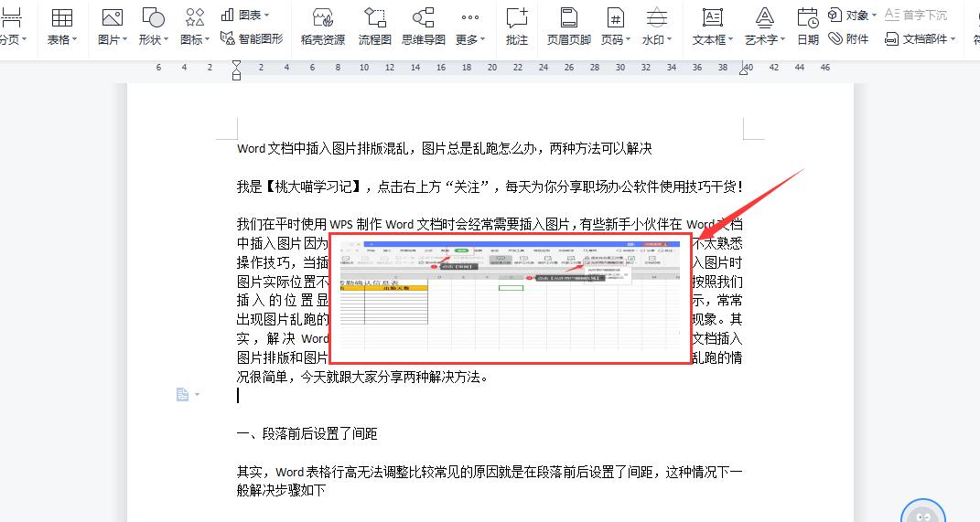This screenshot has width=980, height=522.
Task: Click the 艺术字 (WordArt) icon
Action: pos(764,17)
